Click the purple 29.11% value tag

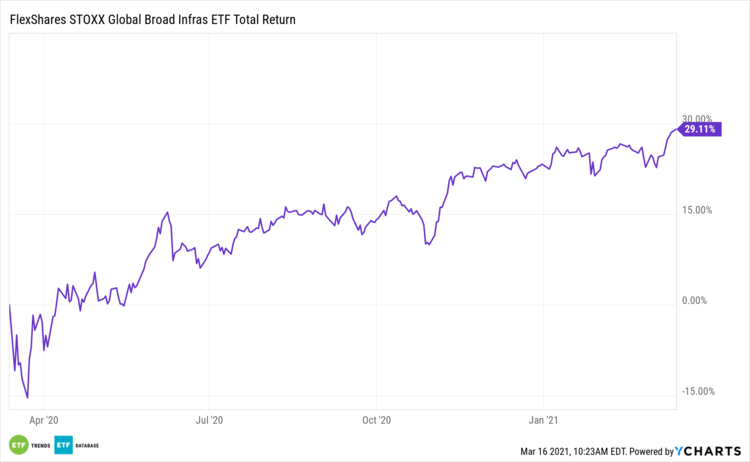(x=699, y=129)
